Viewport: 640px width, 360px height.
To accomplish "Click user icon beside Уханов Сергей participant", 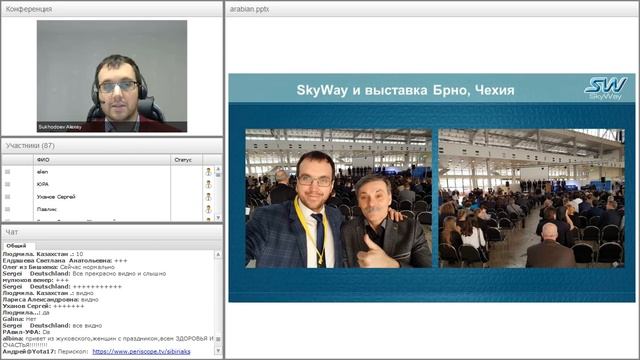I will pos(209,197).
